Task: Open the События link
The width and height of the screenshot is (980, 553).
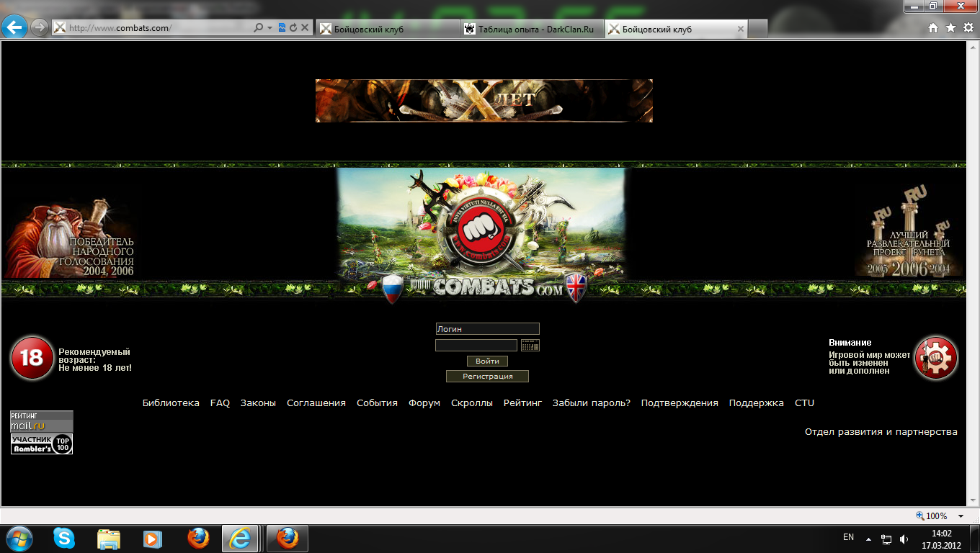Action: pyautogui.click(x=377, y=403)
